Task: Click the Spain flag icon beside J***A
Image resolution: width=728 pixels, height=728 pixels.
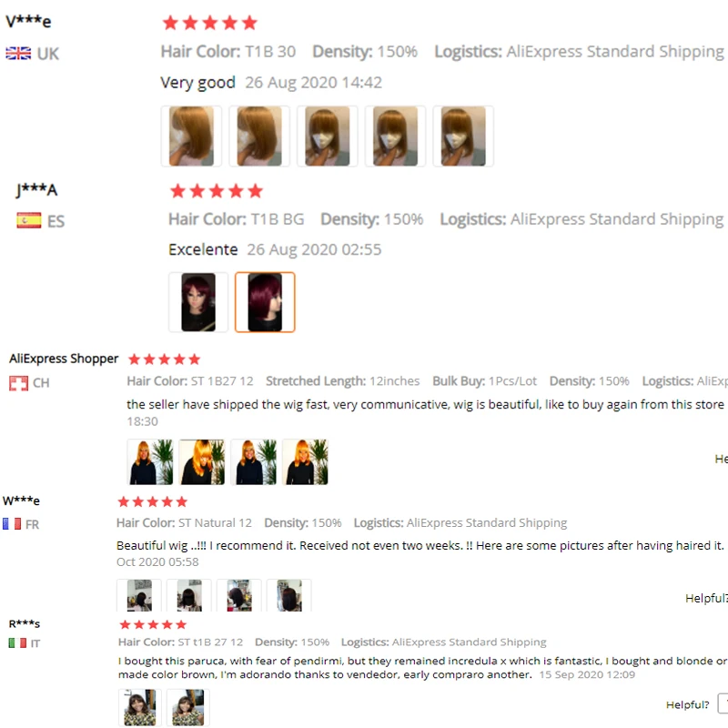Action: (x=29, y=220)
